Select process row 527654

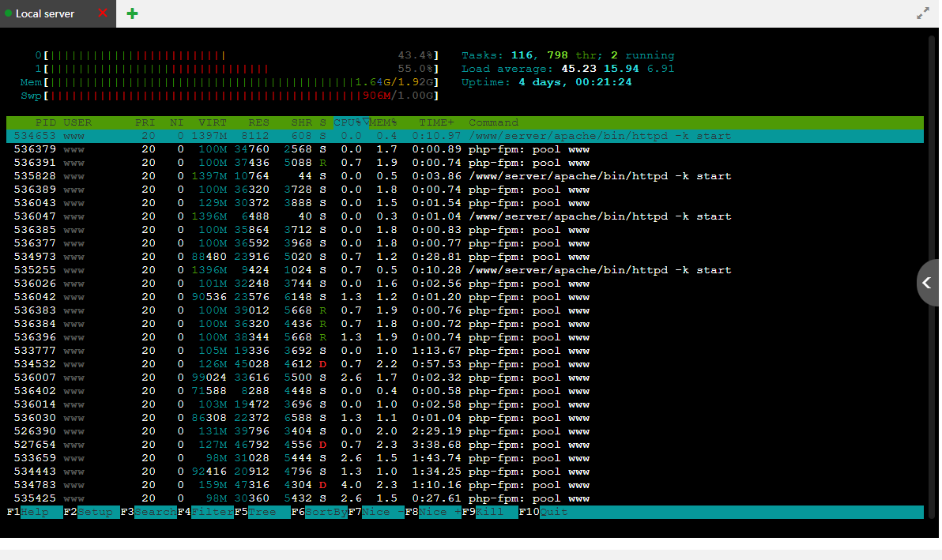click(465, 445)
